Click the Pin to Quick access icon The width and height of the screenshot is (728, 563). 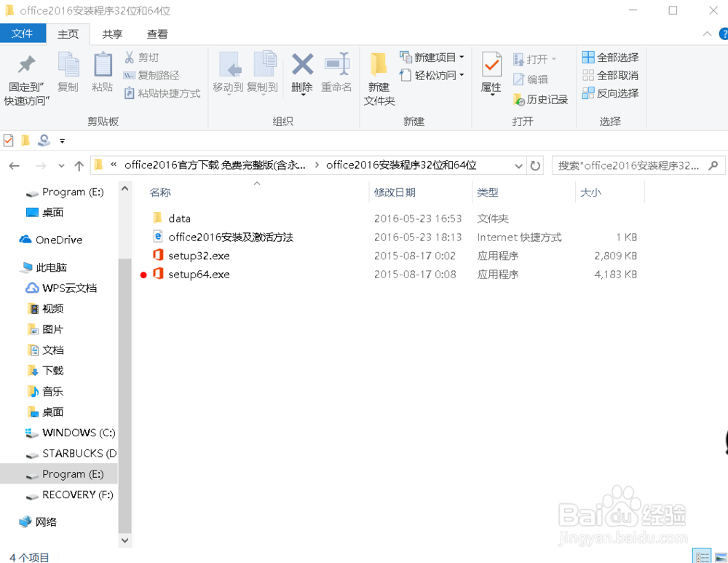click(26, 65)
